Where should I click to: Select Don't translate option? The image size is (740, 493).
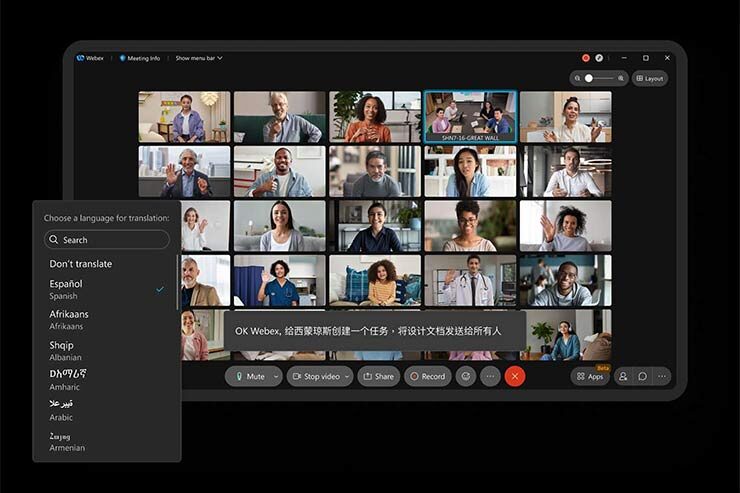[81, 264]
